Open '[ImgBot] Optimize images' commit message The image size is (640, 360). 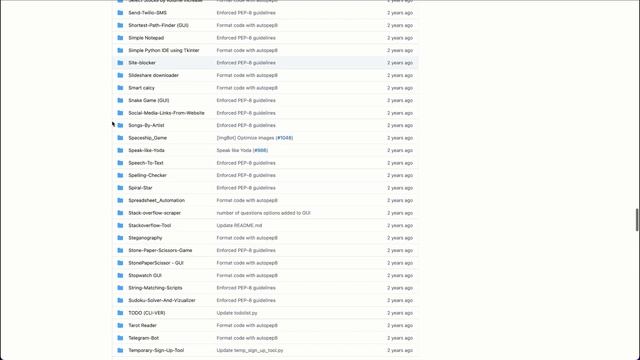pos(245,138)
